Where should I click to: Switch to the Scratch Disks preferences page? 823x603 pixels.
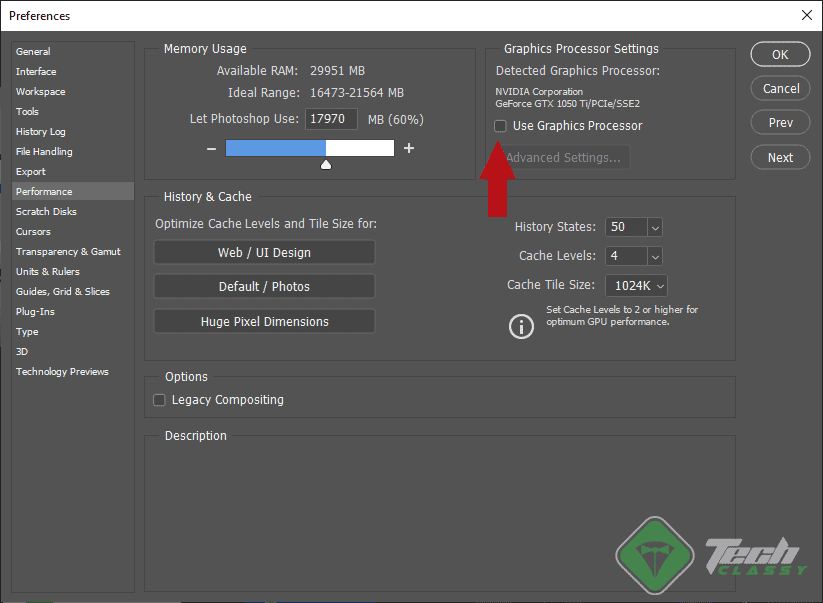point(44,211)
